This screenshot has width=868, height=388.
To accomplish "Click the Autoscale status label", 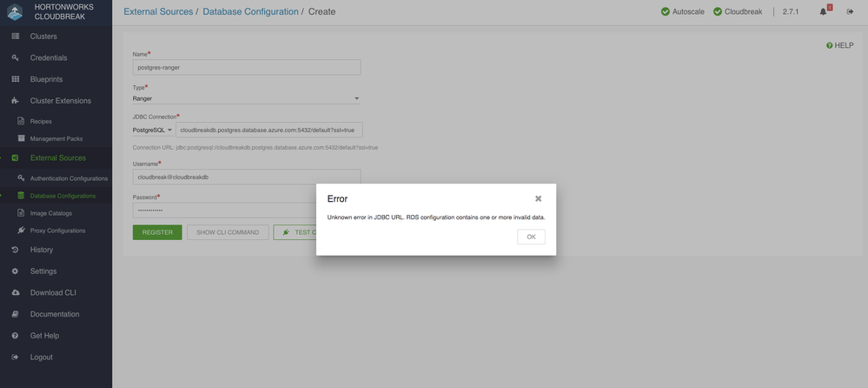I will (x=688, y=11).
